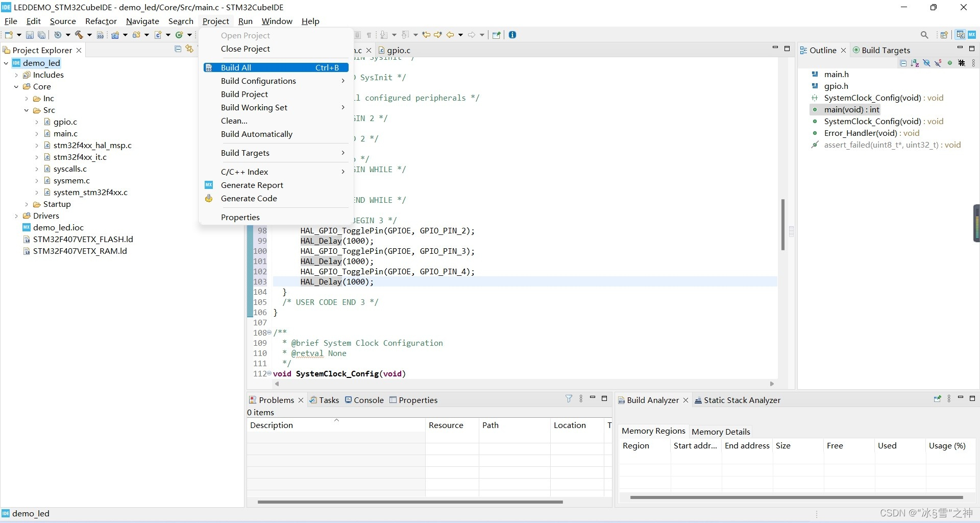Open the Run menu
The height and width of the screenshot is (523, 980).
pos(246,21)
